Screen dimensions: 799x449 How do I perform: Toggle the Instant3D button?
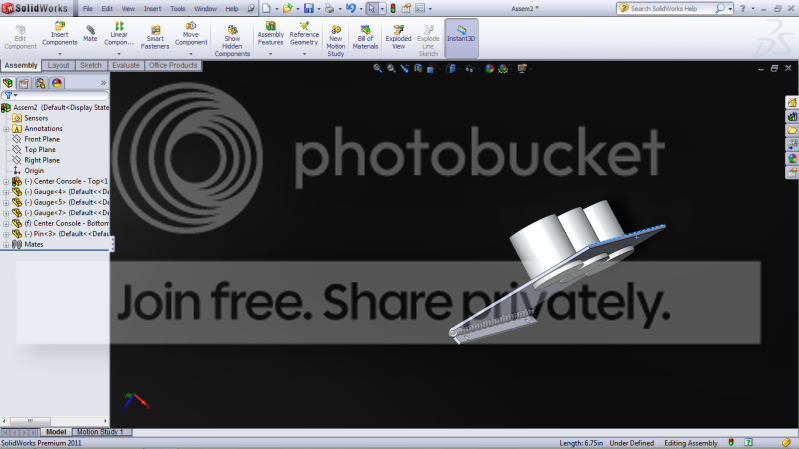461,38
